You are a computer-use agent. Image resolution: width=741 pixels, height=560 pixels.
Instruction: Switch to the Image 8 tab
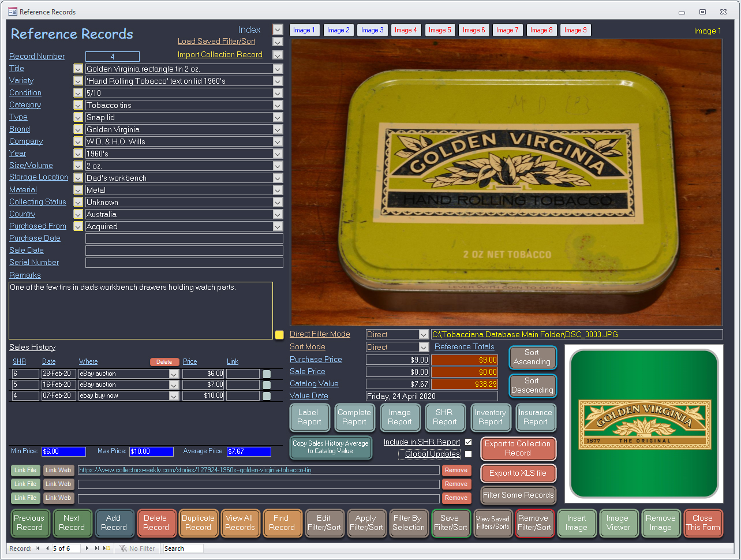[541, 30]
